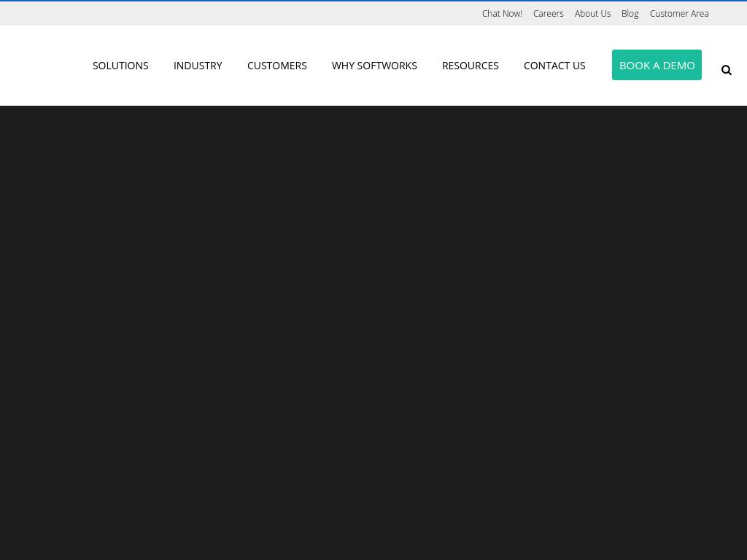The height and width of the screenshot is (560, 747).
Task: Open the Industry dropdown menu
Action: [x=198, y=66]
